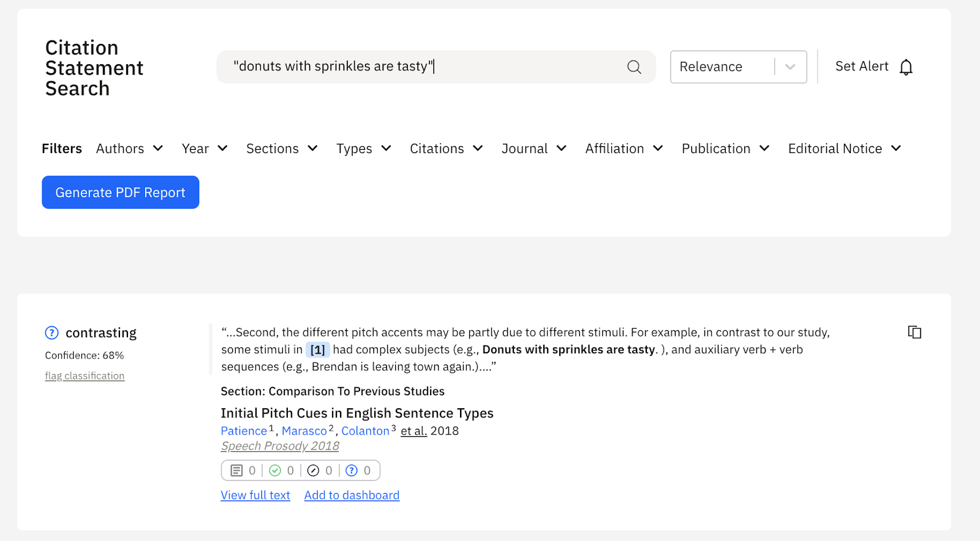Click the Set Alert bell icon
Viewport: 980px width, 541px height.
pos(906,67)
